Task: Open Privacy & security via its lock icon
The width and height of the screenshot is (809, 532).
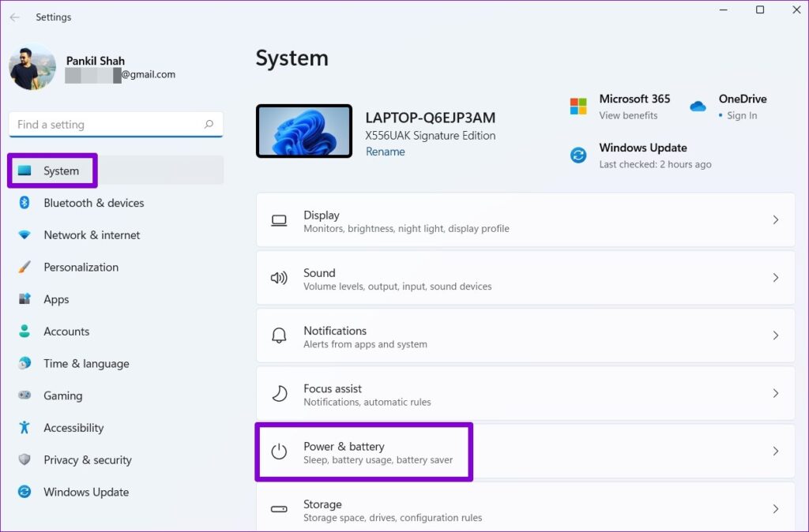Action: [x=21, y=460]
